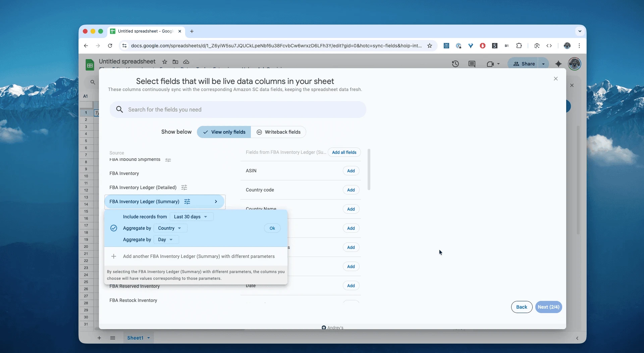The image size is (644, 353).
Task: Select FBA Inventory source
Action: (124, 173)
